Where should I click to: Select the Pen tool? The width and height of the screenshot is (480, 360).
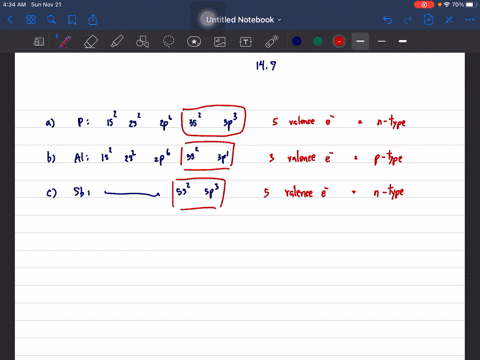(65, 42)
